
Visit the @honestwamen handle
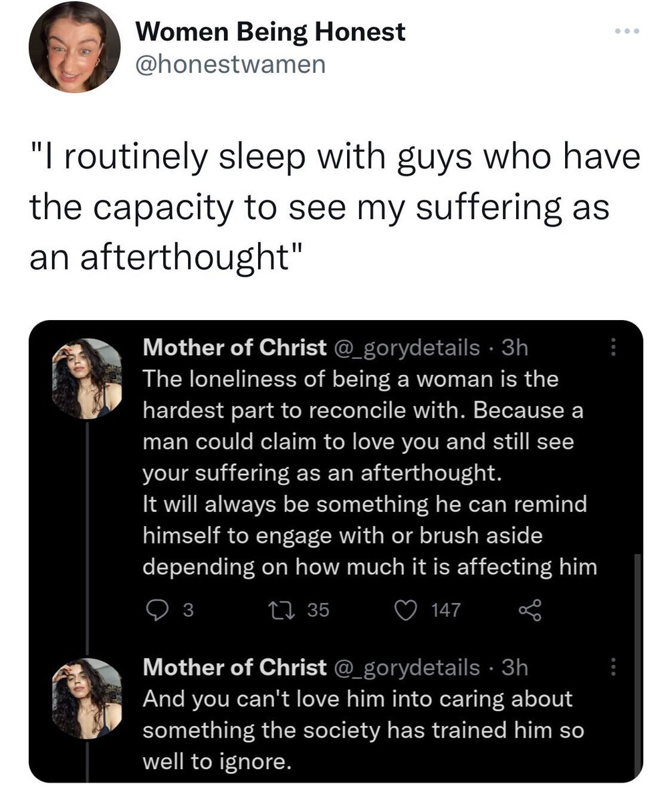(x=231, y=64)
